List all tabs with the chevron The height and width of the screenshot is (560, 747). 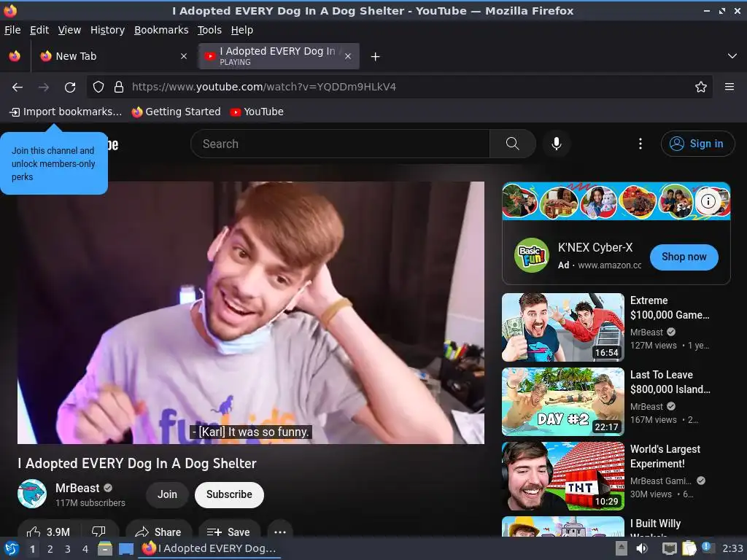(732, 56)
